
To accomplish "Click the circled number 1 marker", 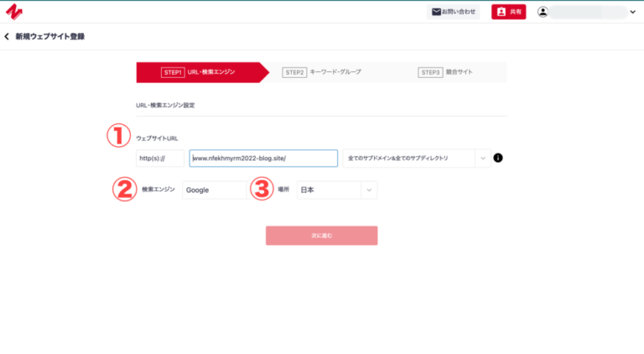I will tap(118, 136).
